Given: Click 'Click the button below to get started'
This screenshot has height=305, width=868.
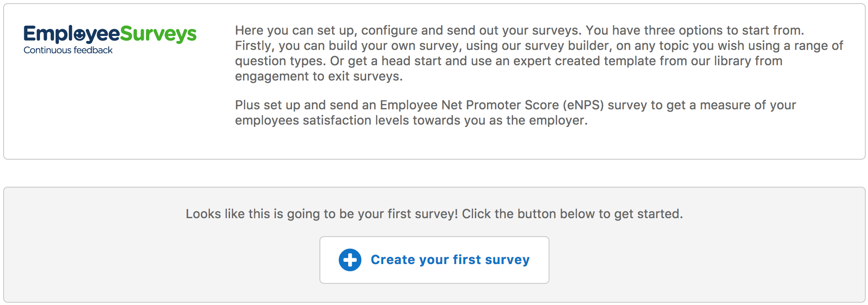Looking at the screenshot, I should 572,214.
